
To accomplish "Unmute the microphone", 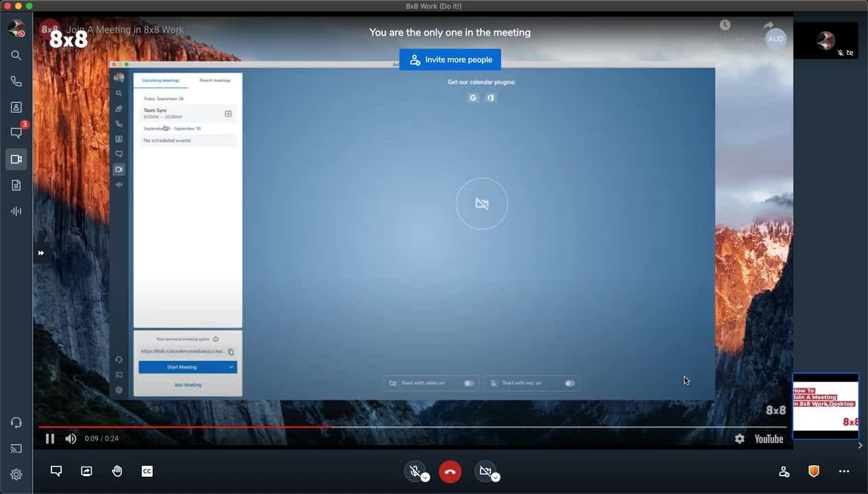I will coord(414,471).
